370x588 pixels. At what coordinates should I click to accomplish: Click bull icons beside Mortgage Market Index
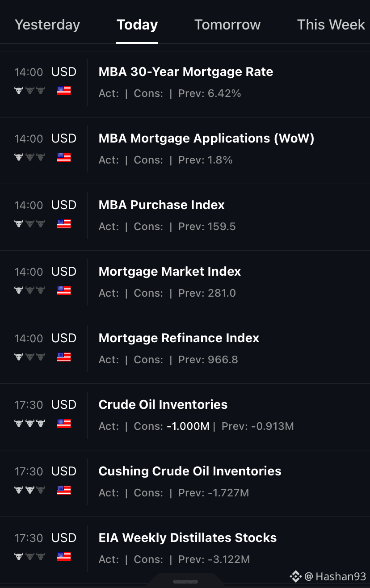[29, 290]
